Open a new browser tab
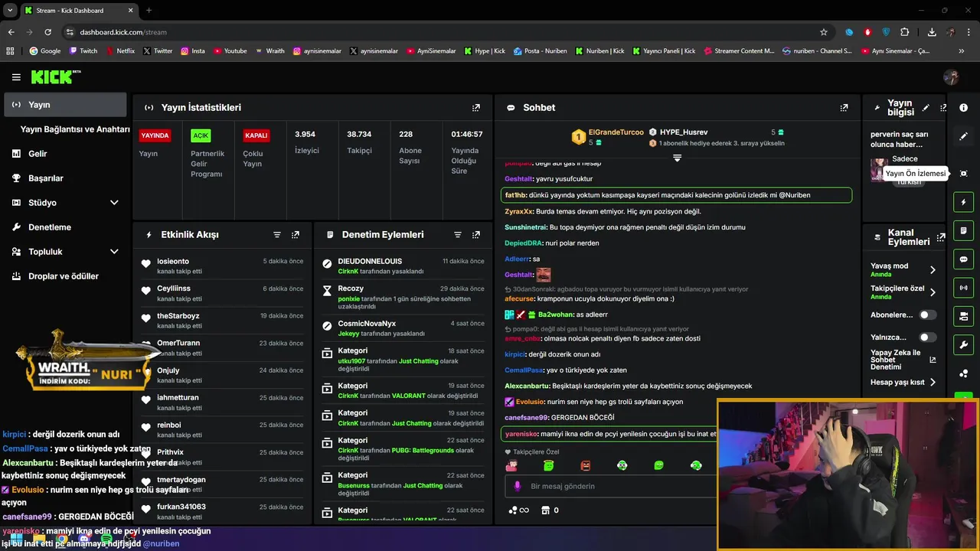Image resolution: width=980 pixels, height=551 pixels. tap(149, 10)
